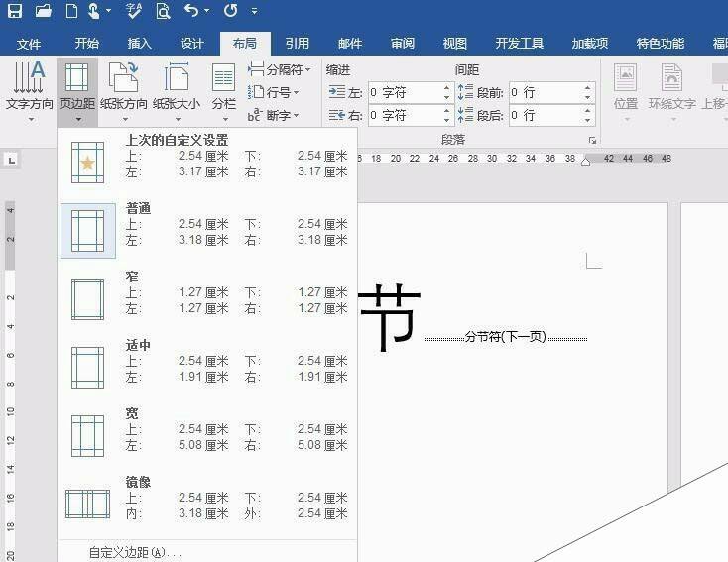Screen dimensions: 728x562
Task: Click the 分节符(下一页) section break line
Action: (506, 337)
